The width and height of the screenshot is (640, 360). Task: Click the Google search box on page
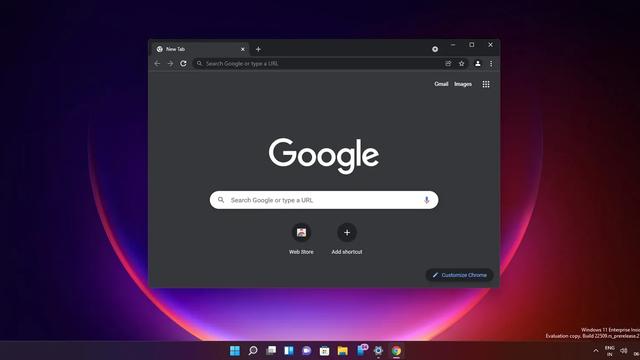324,200
